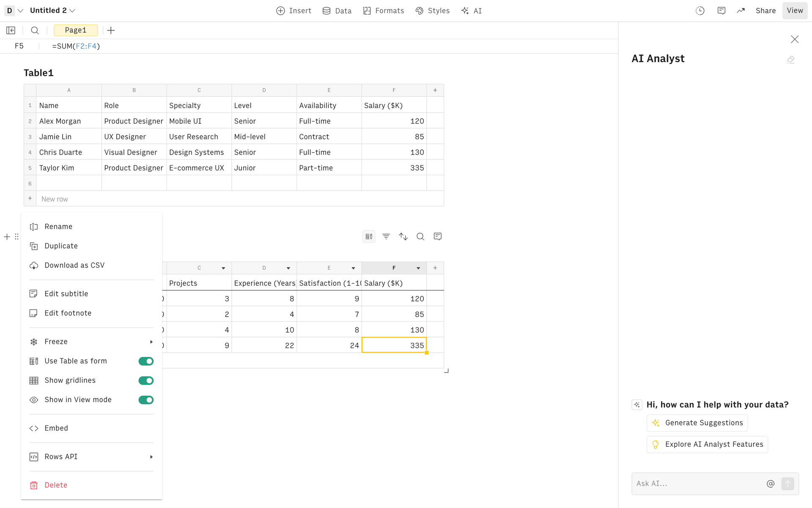812x508 pixels.
Task: Send the AI prompt with the arrow button
Action: pyautogui.click(x=787, y=483)
